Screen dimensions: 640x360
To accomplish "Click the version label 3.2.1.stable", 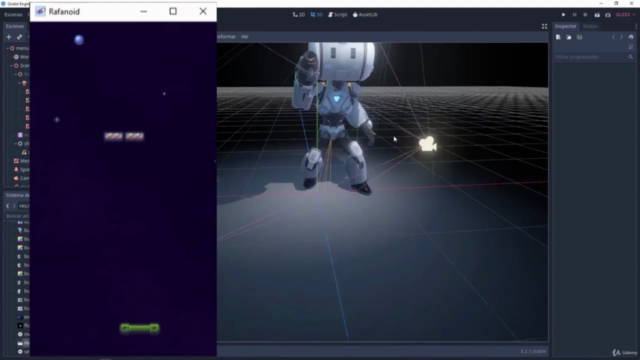I will click(533, 351).
